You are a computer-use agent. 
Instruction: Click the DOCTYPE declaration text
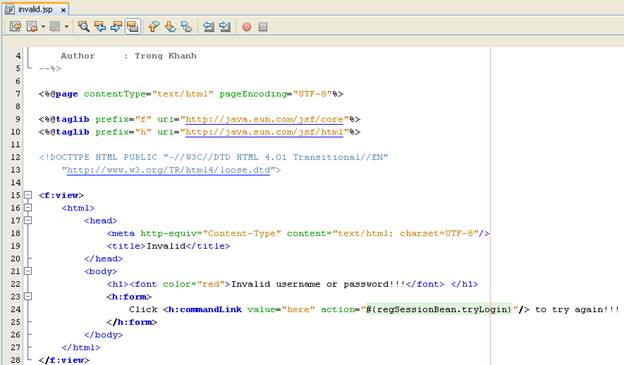(x=214, y=157)
